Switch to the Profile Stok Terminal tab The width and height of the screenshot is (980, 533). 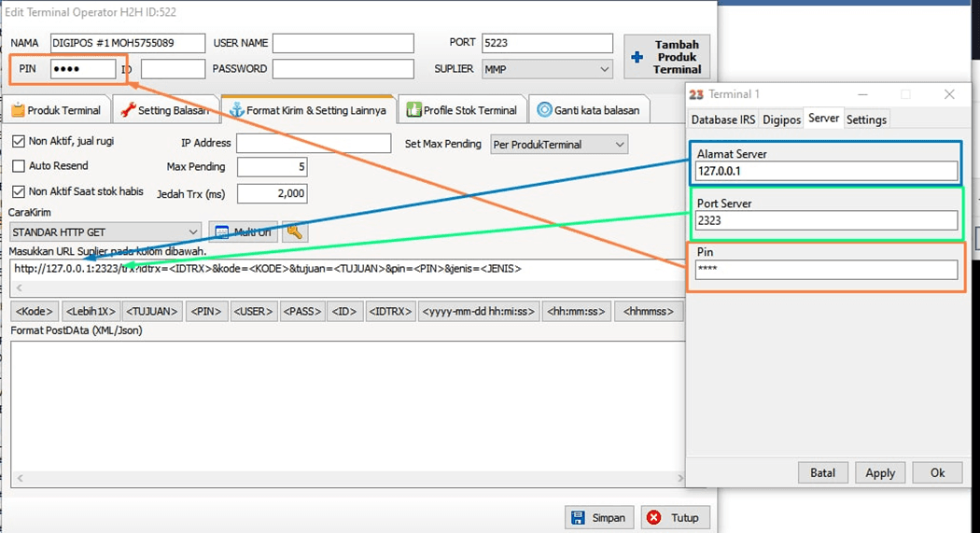click(462, 110)
